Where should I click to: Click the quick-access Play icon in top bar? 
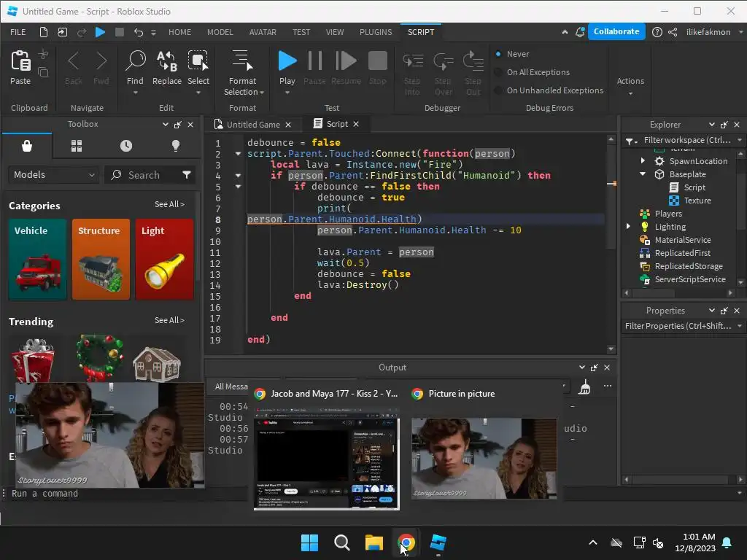[x=100, y=32]
